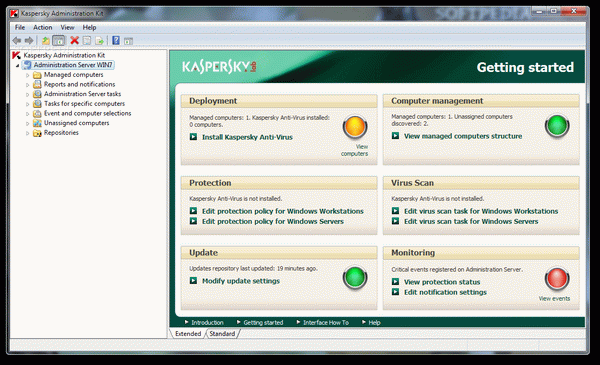Click the View computers link under Deployment
Screen dimensions: 600x365
click(x=355, y=150)
